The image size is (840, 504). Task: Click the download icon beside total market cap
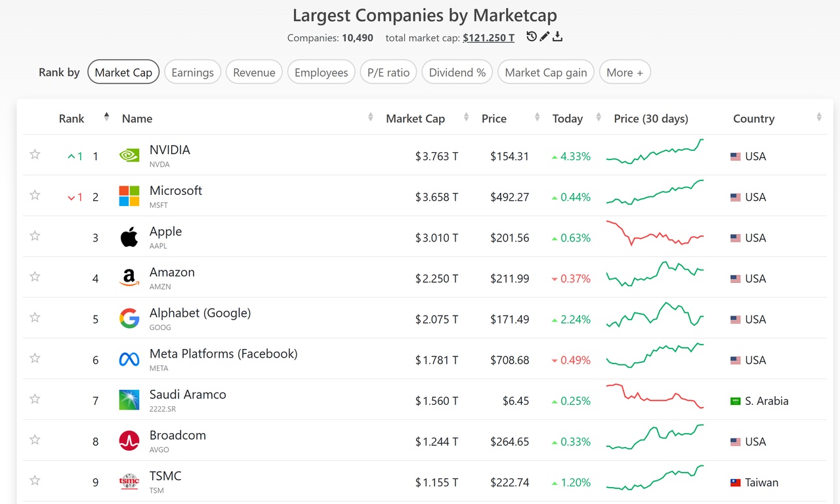pyautogui.click(x=557, y=37)
